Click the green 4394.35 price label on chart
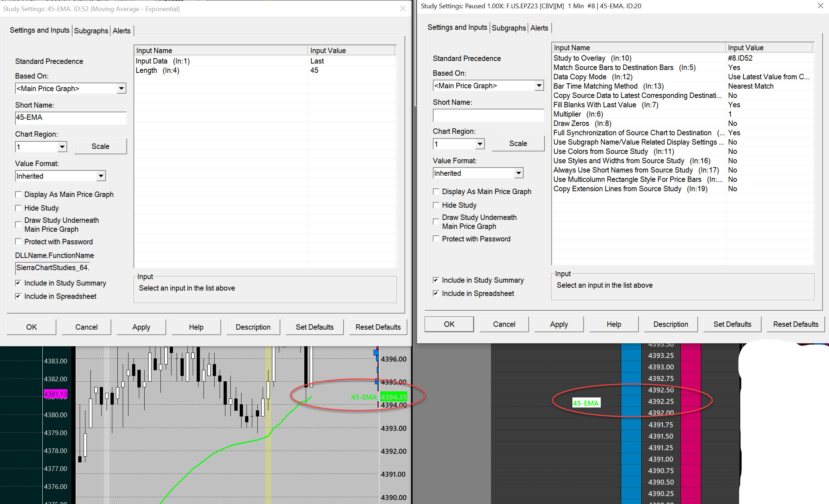Image resolution: width=829 pixels, height=504 pixels. click(x=394, y=397)
